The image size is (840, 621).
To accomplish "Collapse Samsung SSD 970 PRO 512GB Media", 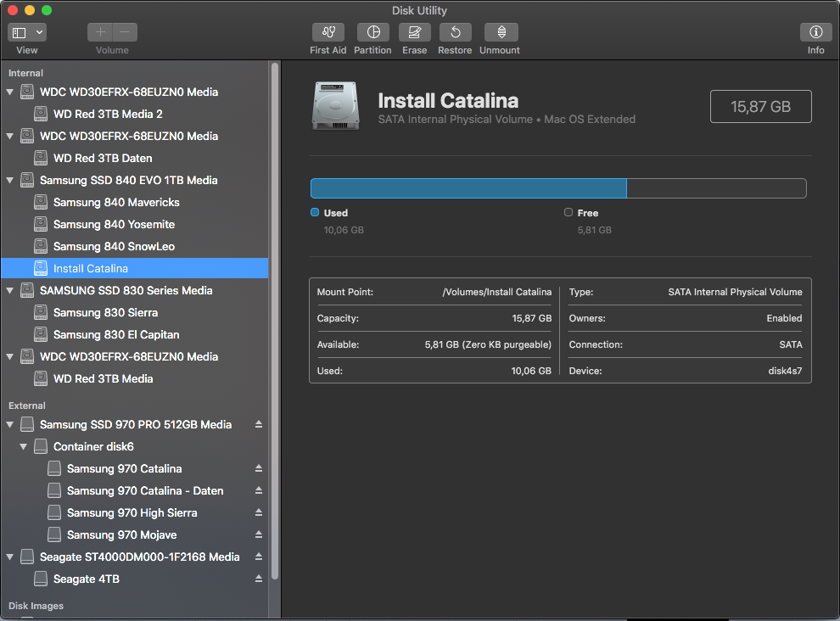I will [x=9, y=424].
